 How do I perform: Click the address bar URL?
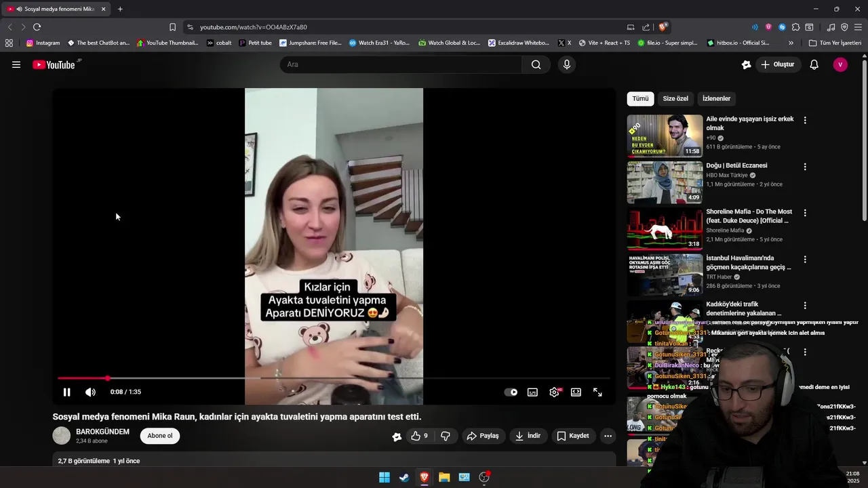coord(254,27)
